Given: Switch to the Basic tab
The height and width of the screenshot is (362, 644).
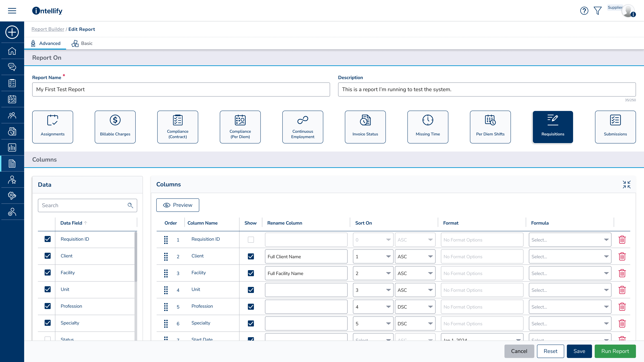Looking at the screenshot, I should pyautogui.click(x=86, y=43).
